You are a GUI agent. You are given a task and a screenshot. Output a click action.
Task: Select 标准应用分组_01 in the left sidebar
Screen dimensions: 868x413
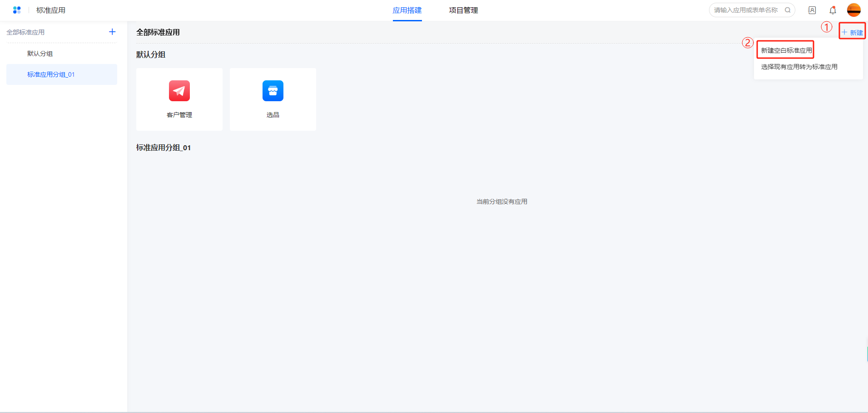[51, 74]
